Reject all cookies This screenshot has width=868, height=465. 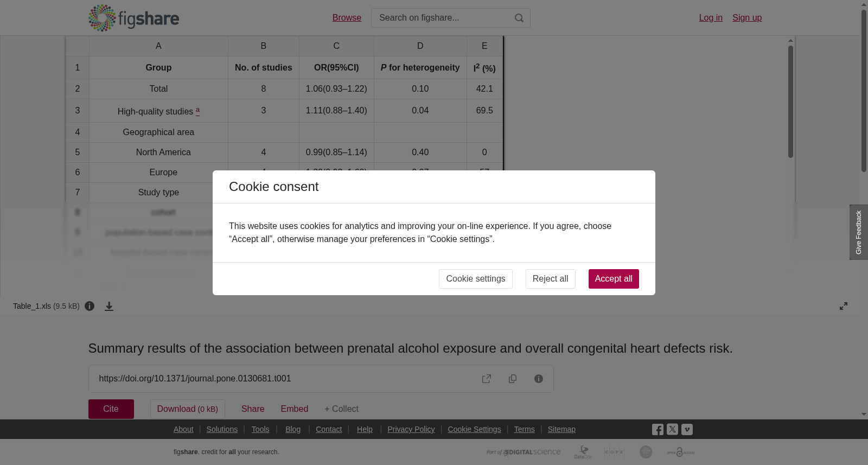[x=551, y=279]
